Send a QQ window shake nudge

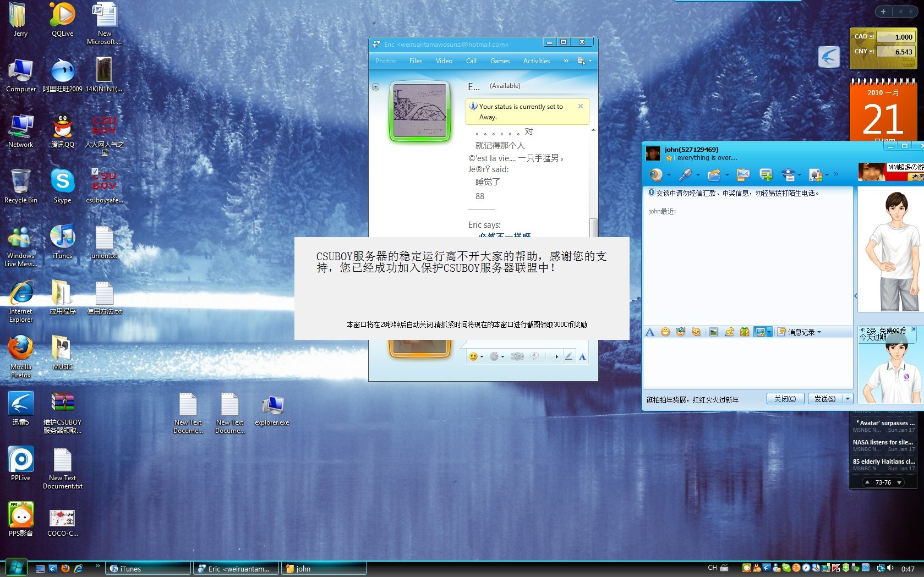point(696,332)
